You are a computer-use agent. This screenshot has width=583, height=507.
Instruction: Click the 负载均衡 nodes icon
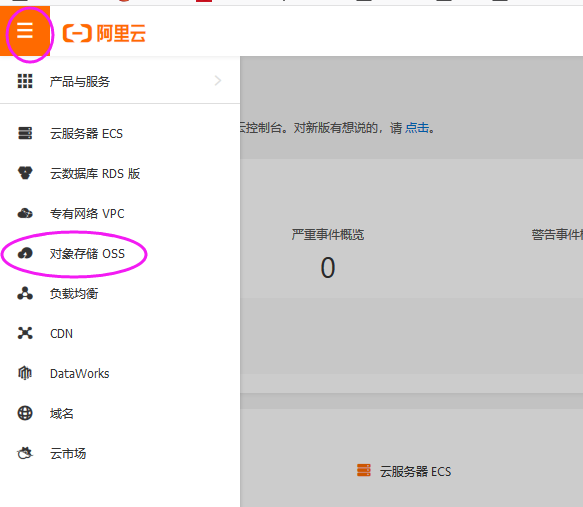coord(25,293)
